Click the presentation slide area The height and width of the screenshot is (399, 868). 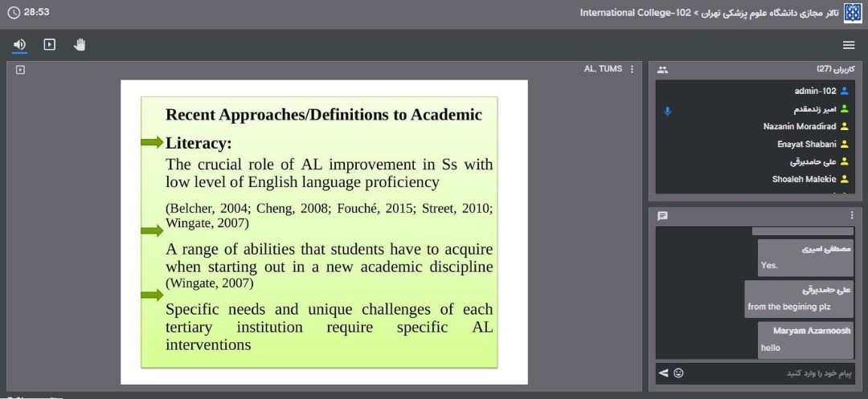[x=324, y=232]
